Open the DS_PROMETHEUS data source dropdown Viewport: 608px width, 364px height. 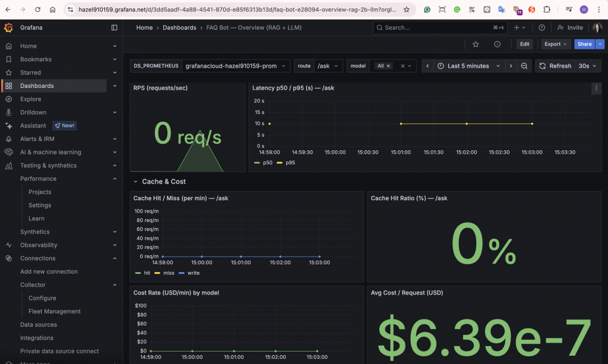point(236,66)
